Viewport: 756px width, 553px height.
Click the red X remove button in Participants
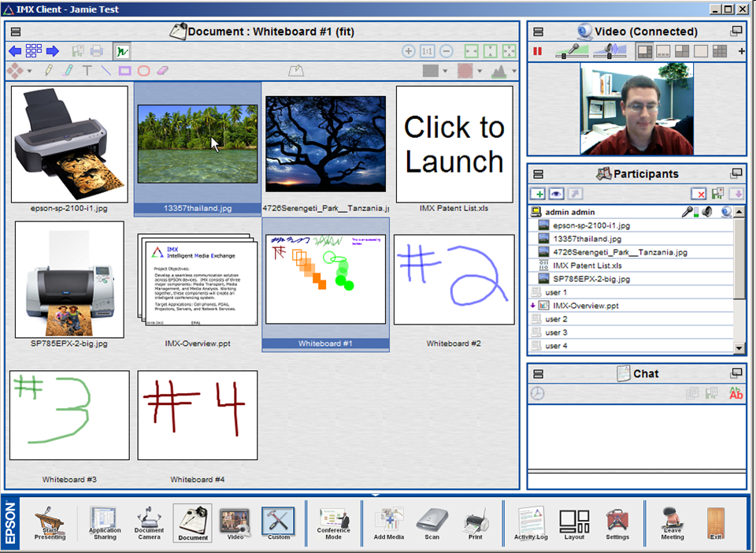pos(699,194)
